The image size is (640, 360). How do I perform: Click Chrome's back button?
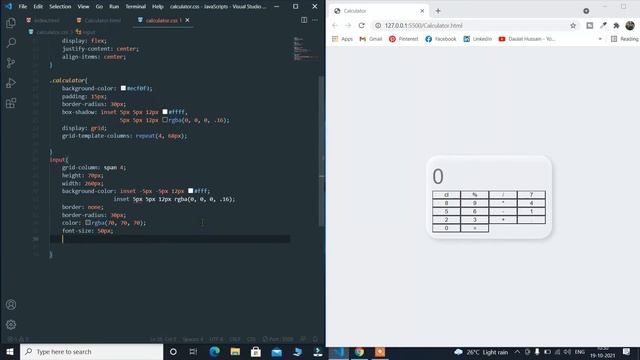[335, 25]
